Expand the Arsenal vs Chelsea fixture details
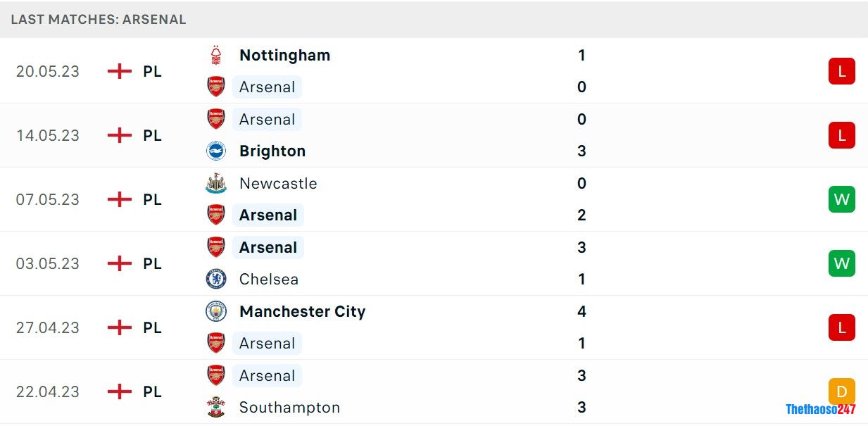Screen dimensions: 868x426 tap(458, 263)
